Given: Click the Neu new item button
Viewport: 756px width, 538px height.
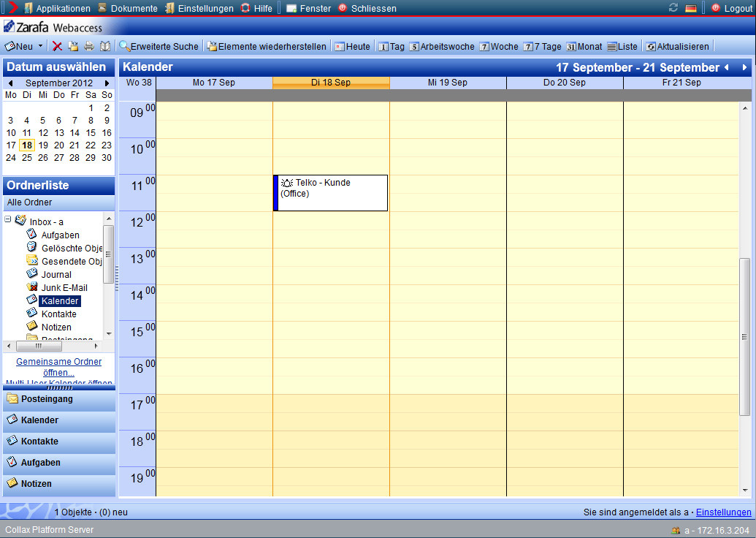Looking at the screenshot, I should point(19,46).
